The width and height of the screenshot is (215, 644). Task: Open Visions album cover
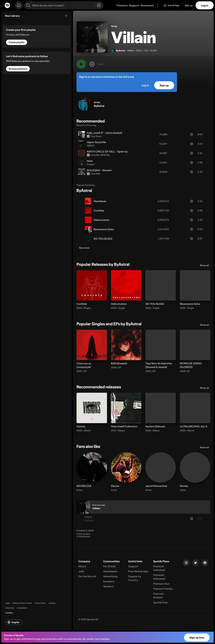pyautogui.click(x=92, y=408)
